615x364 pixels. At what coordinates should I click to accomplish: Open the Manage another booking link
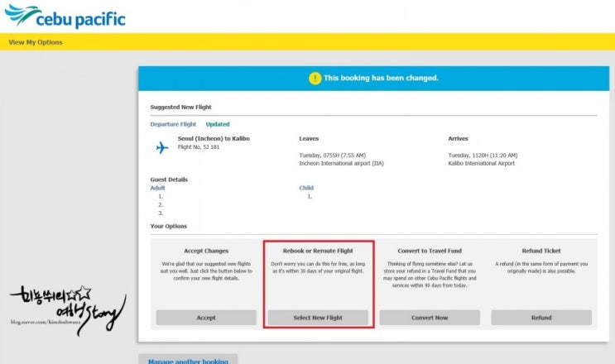coord(188,361)
